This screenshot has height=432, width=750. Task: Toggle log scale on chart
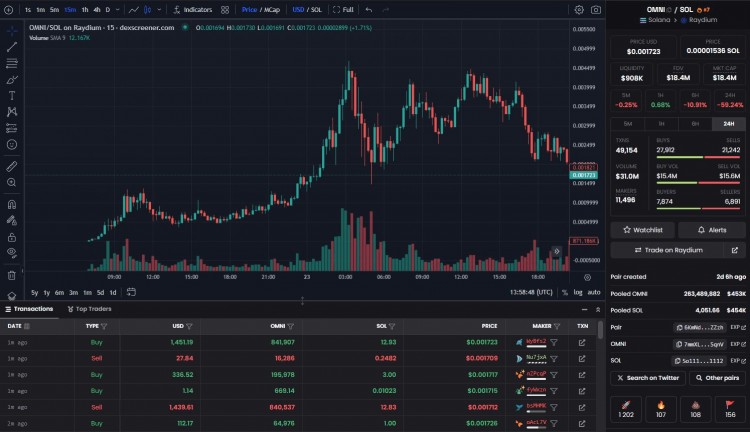(x=577, y=292)
